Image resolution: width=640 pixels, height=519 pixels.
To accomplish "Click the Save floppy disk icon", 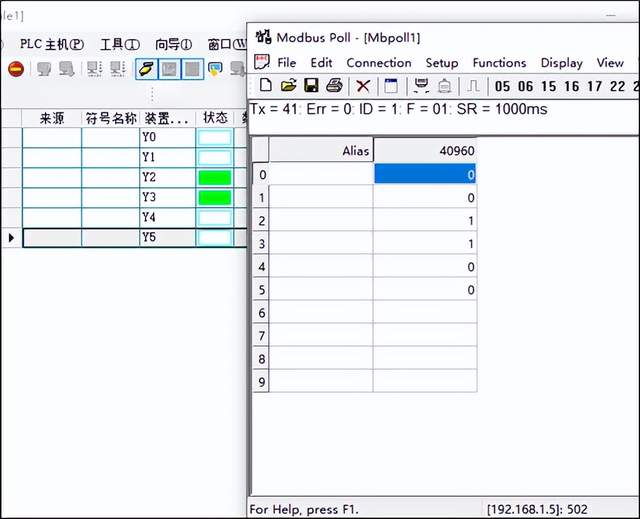I will tap(311, 85).
